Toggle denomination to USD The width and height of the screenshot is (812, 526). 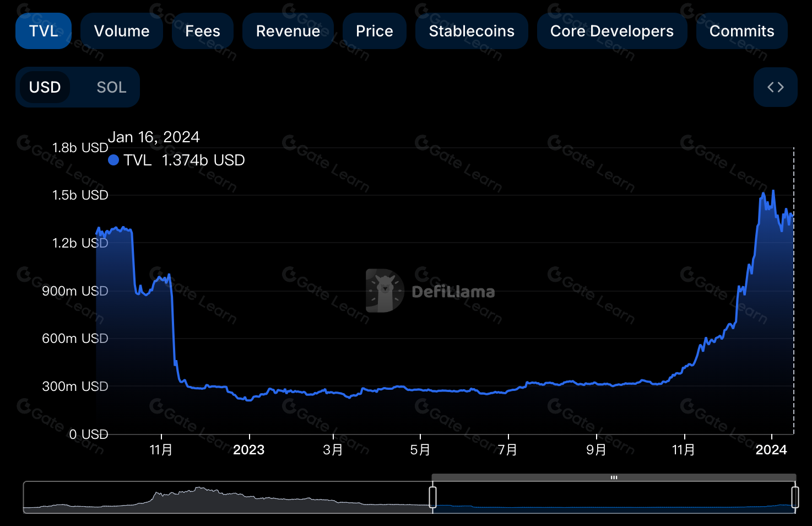(x=45, y=87)
